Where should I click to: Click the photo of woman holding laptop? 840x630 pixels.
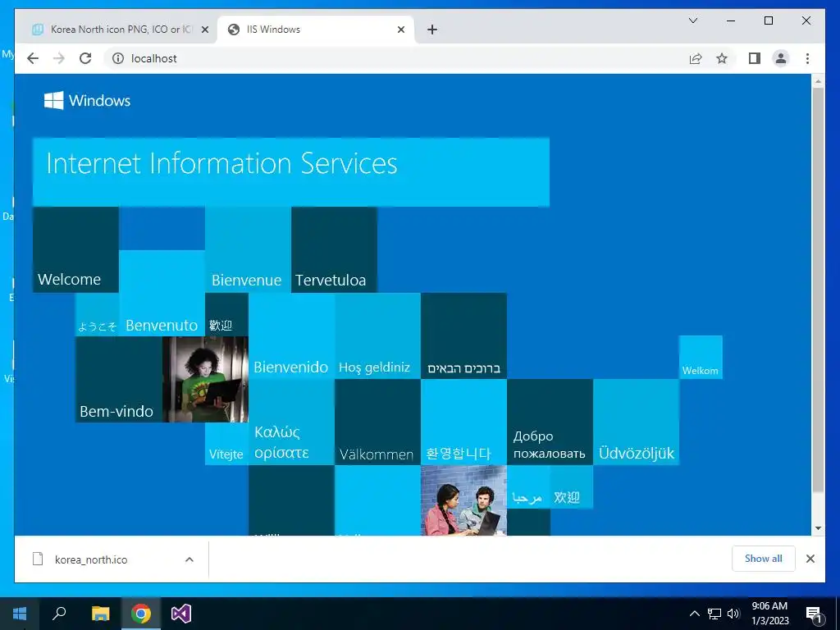click(205, 379)
